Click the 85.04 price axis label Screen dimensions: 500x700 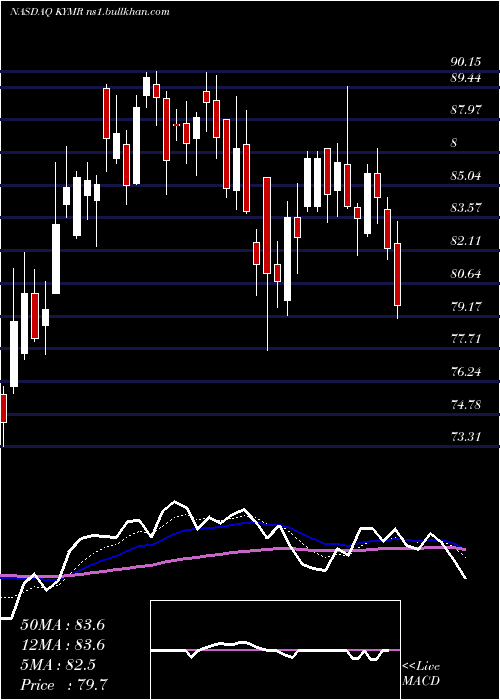point(466,175)
